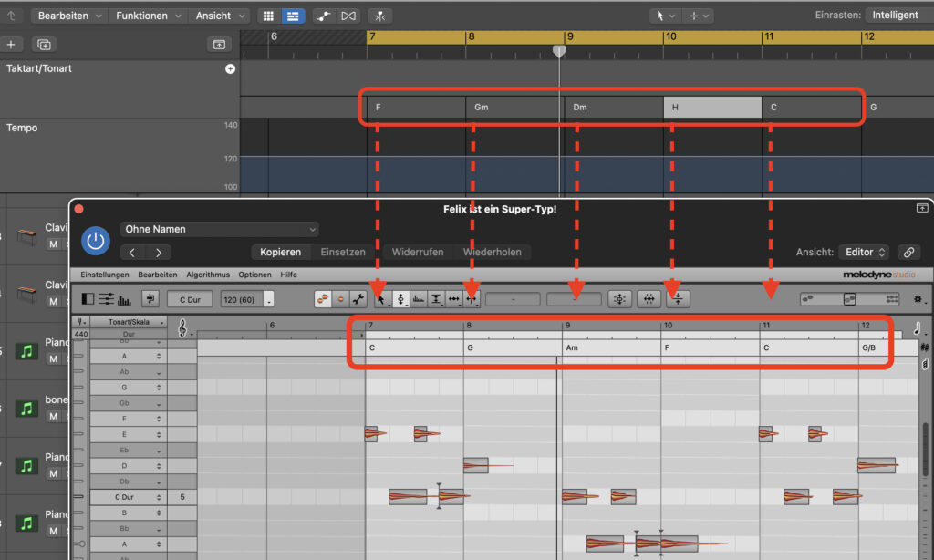This screenshot has width=934, height=560.
Task: Open Melodyne Hilfe menu
Action: (x=288, y=275)
